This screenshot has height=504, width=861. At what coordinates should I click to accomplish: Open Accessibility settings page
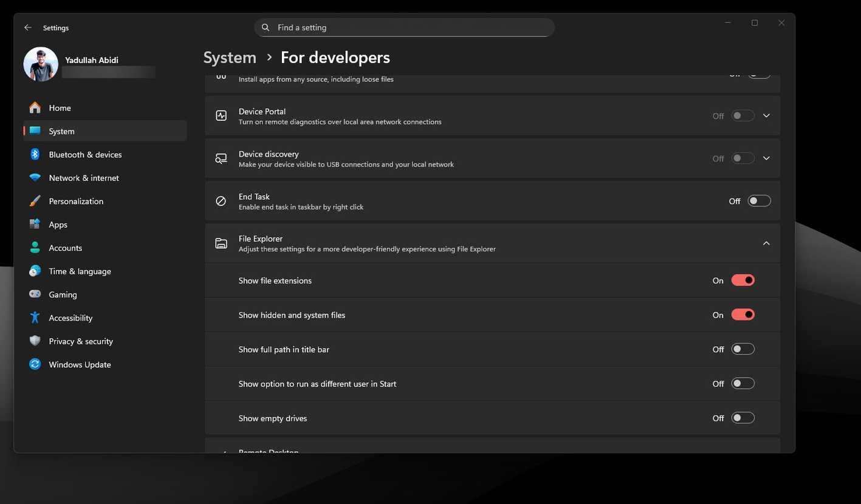pos(105,318)
